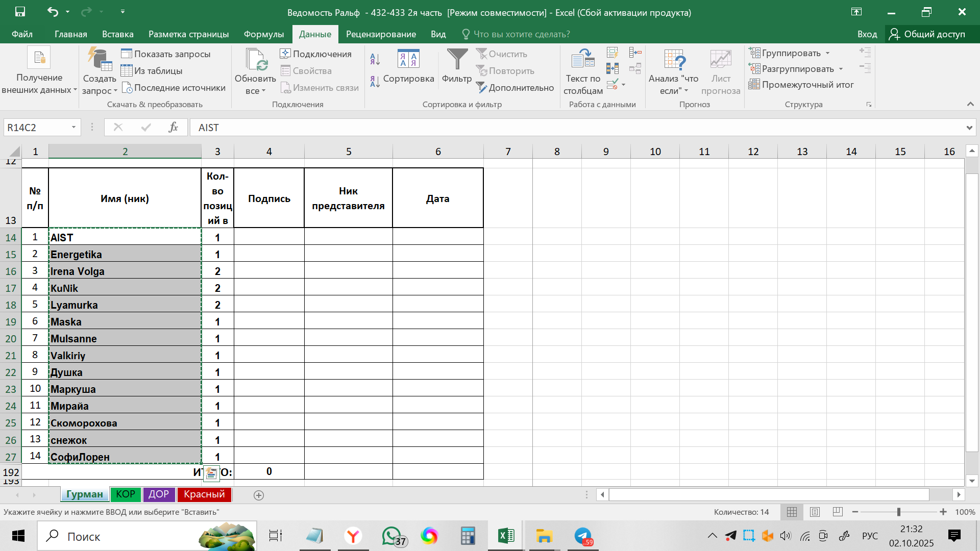Screen dimensions: 980x551
Task: Select Normal view button in status bar
Action: pos(792,512)
